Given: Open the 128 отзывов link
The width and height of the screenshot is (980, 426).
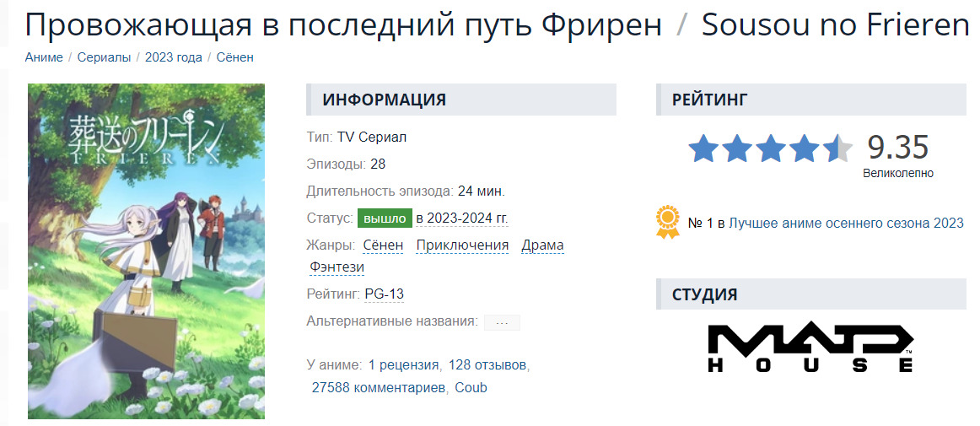Looking at the screenshot, I should click(x=487, y=365).
